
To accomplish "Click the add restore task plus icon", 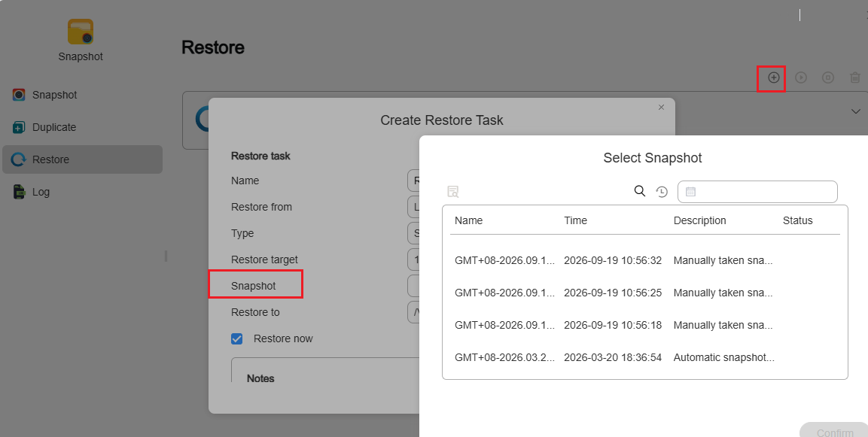I will 773,77.
